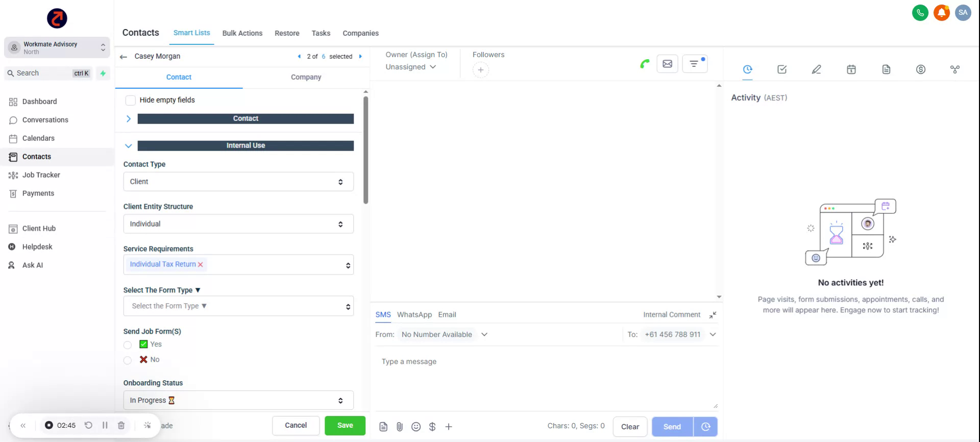Screen dimensions: 980x442
Task: Toggle Hide empty fields checkbox
Action: (x=130, y=100)
